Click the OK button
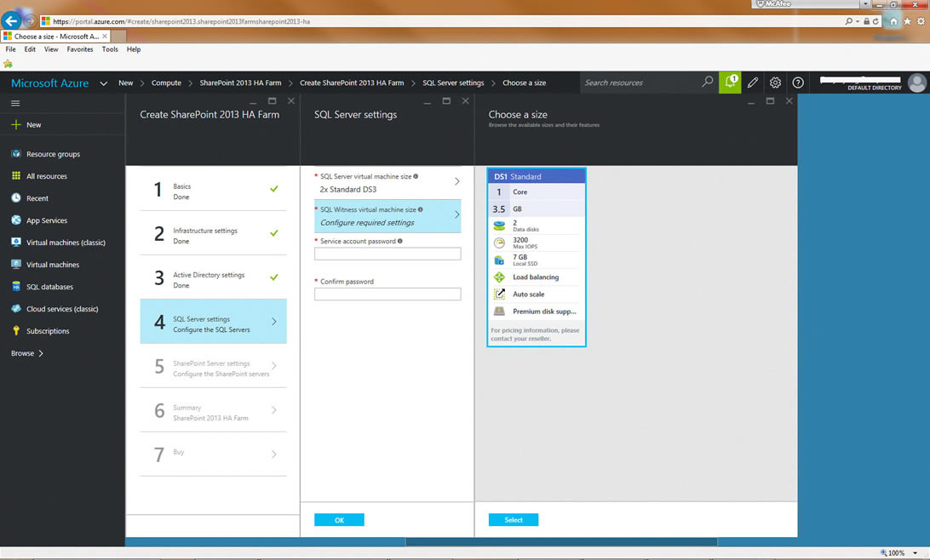930x560 pixels. [339, 520]
